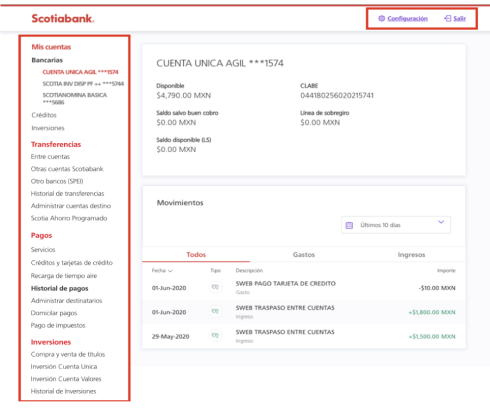Screen dimensions: 490x408
Task: Select the SWEB PAGO TARJETA DE CREDITO description
Action: pyautogui.click(x=286, y=284)
